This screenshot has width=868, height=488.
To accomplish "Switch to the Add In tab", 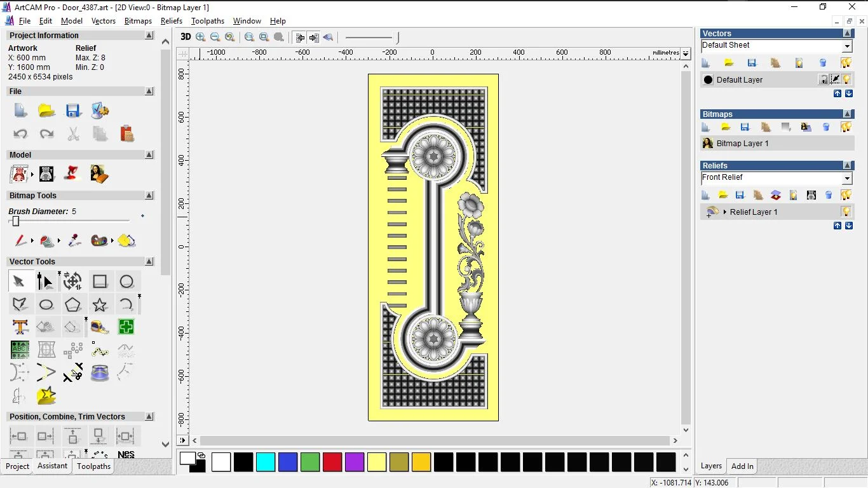I will [x=742, y=466].
